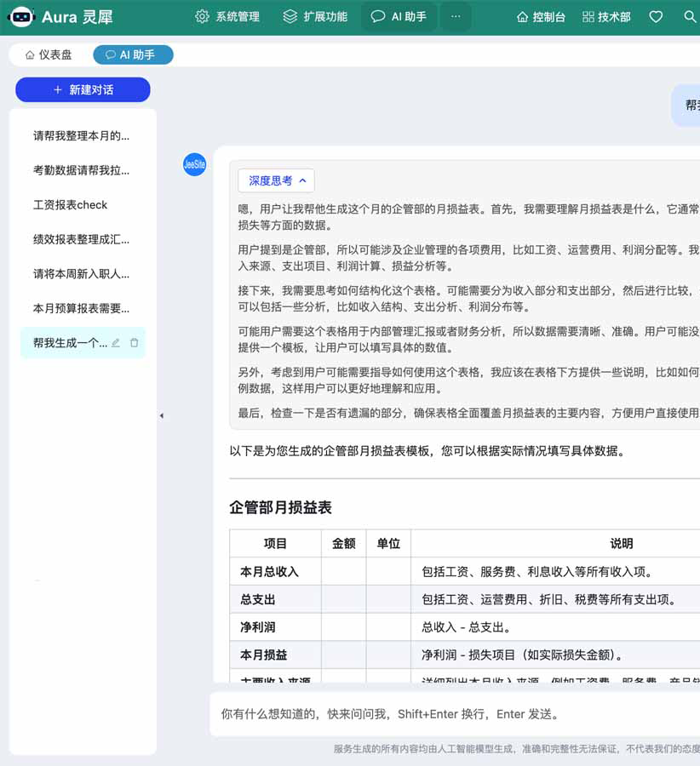The height and width of the screenshot is (766, 700).
Task: Click the 净利润 table cell
Action: pyautogui.click(x=275, y=627)
